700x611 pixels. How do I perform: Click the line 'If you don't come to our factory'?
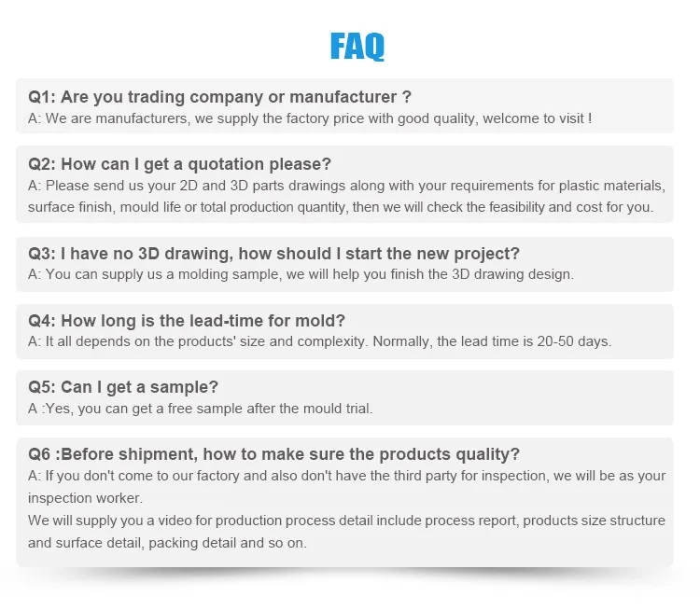tap(345, 476)
